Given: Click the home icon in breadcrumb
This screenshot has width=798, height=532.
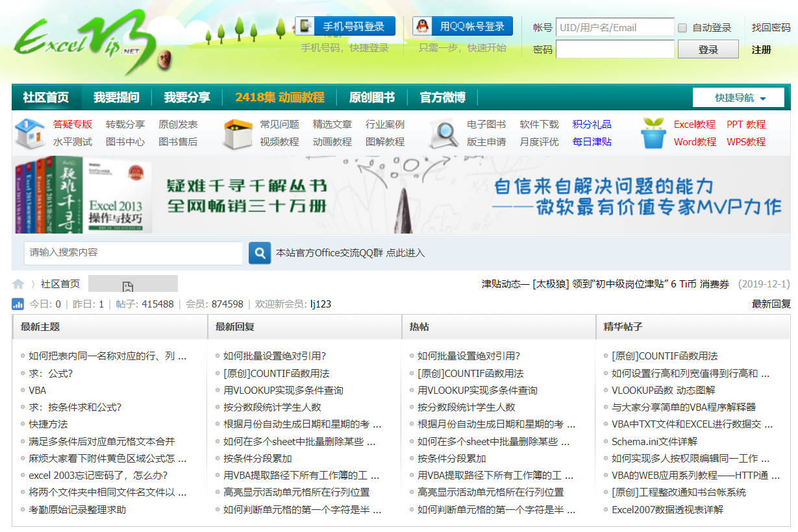Looking at the screenshot, I should [x=18, y=284].
